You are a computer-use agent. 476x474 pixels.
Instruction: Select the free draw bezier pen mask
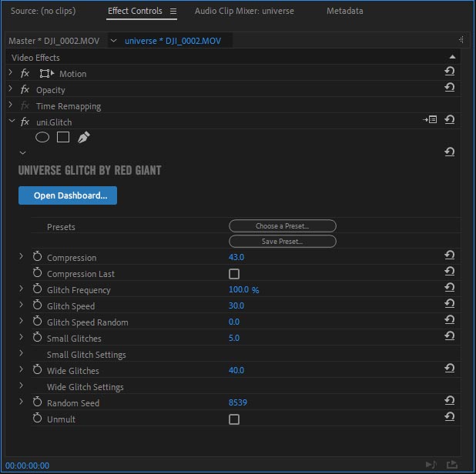[83, 137]
